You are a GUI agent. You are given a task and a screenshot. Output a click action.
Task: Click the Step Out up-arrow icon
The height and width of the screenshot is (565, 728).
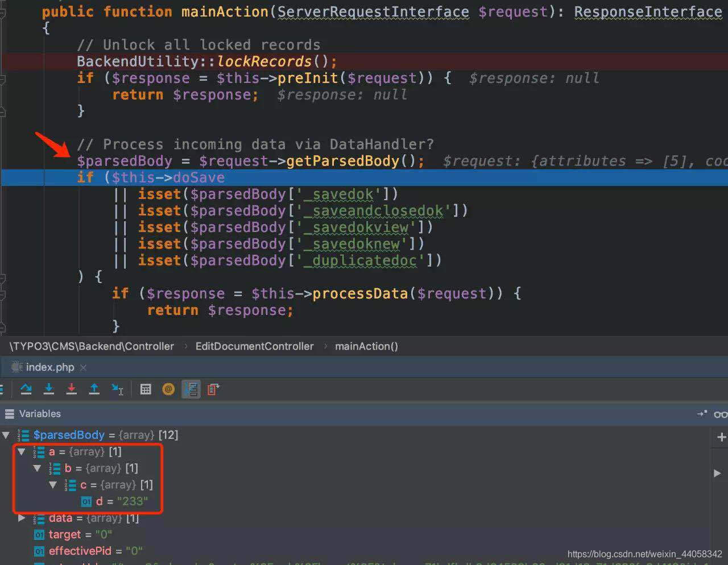point(94,389)
